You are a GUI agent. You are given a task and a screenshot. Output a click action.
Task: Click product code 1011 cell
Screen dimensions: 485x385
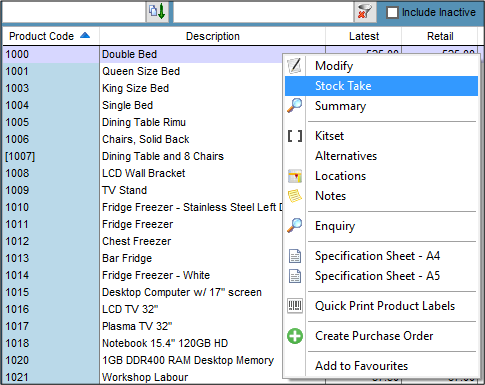click(51, 224)
